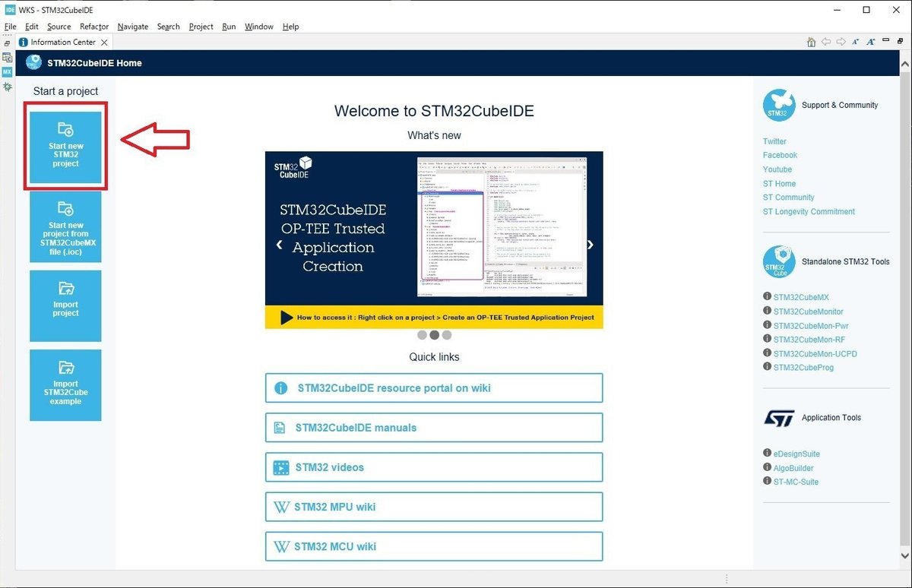
Task: Click the info icon on resource portal link
Action: 280,388
